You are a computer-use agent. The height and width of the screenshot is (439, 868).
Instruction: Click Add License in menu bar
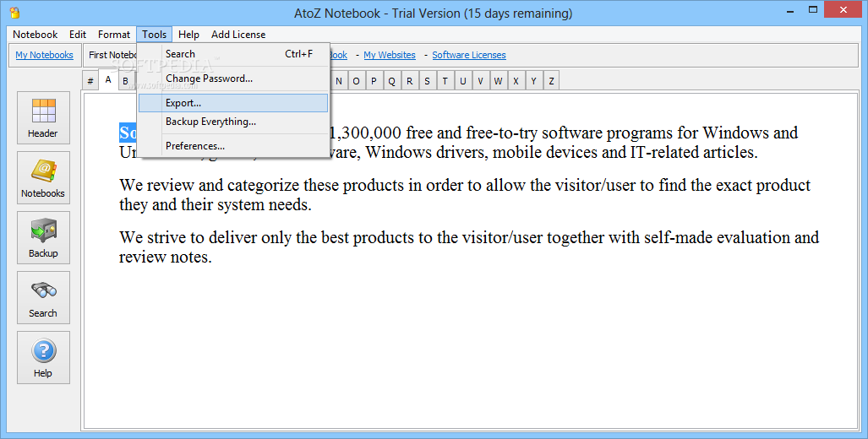click(x=238, y=35)
